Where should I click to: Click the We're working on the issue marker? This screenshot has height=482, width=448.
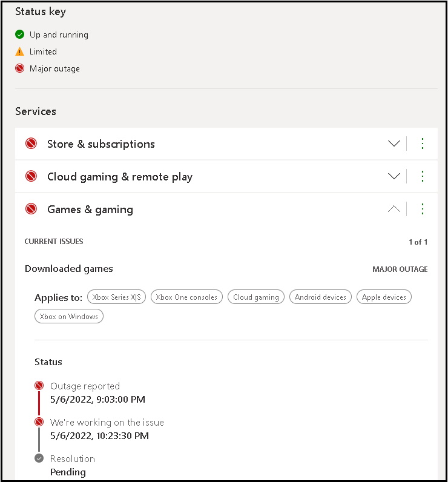point(39,421)
